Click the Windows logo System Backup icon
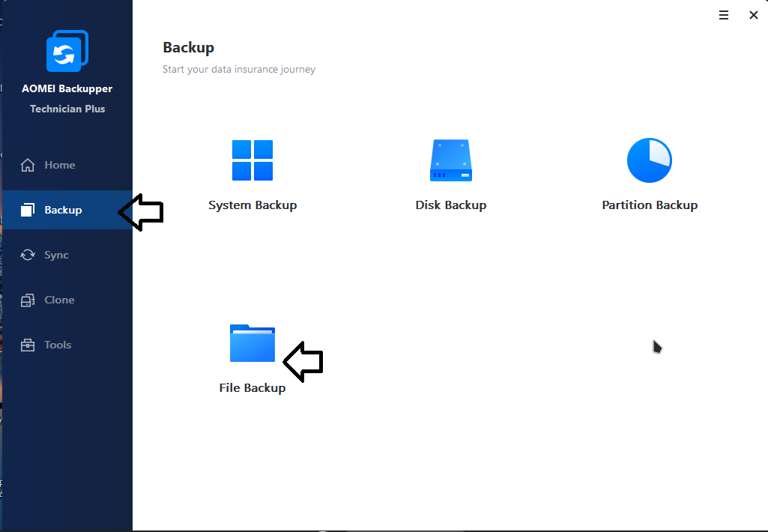768x532 pixels. [253, 160]
